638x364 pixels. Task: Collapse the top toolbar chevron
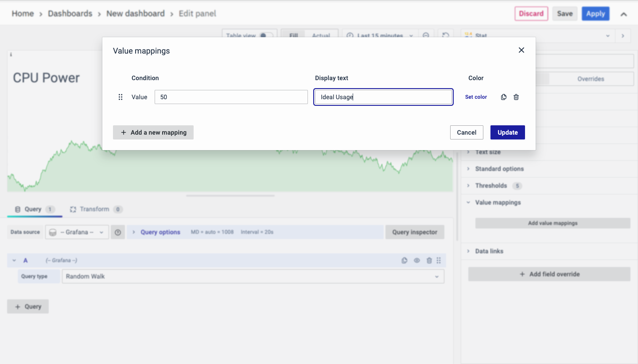pos(623,14)
